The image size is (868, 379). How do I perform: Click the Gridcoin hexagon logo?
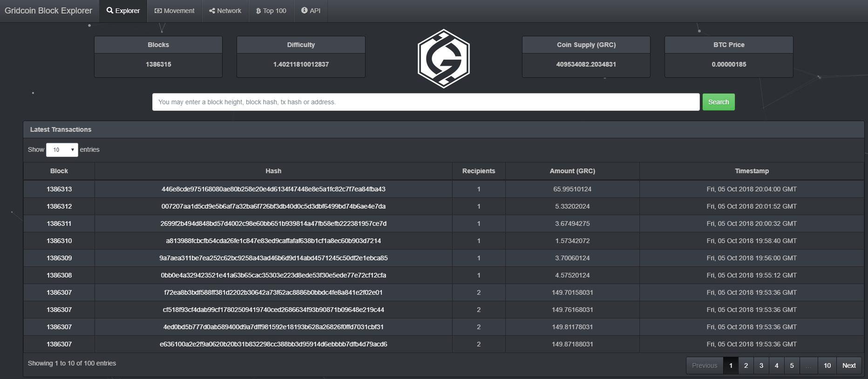[443, 59]
